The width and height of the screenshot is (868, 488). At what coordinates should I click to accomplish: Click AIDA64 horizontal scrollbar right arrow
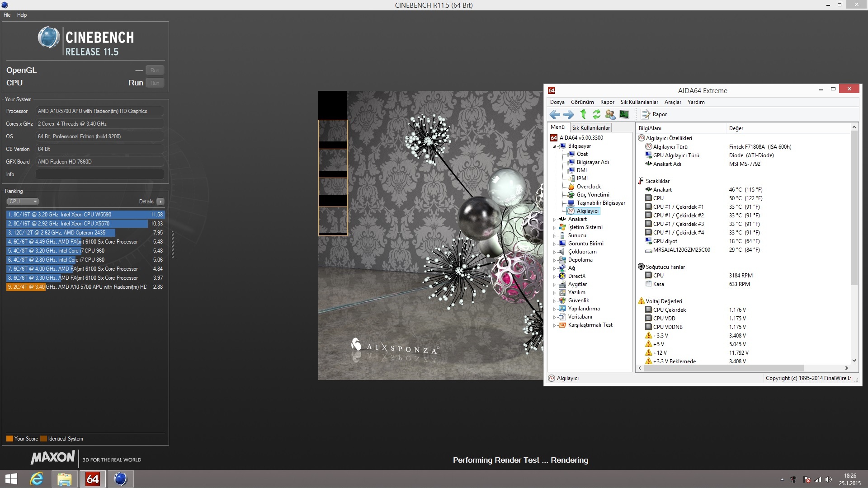(847, 368)
